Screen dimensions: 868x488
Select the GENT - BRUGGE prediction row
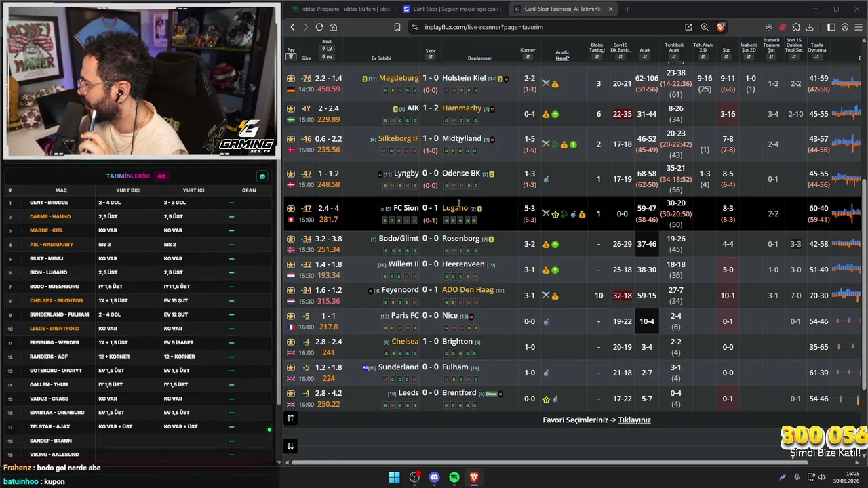click(x=138, y=203)
